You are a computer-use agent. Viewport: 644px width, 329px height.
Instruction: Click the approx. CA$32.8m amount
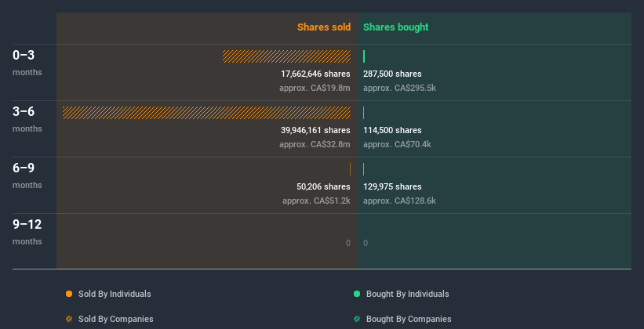[315, 144]
